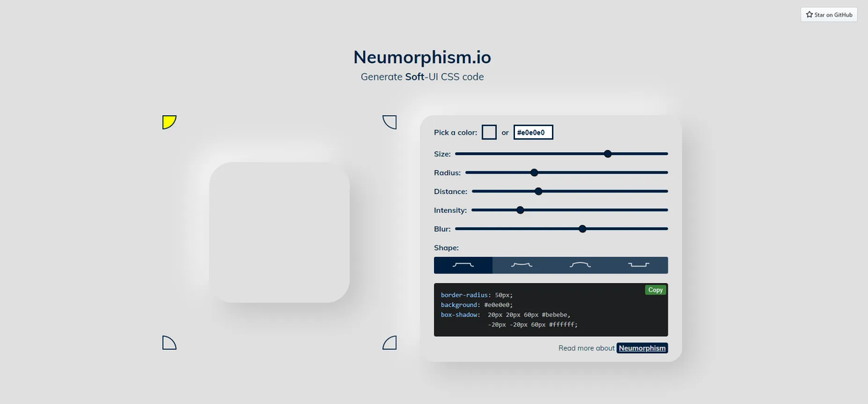Open the Neumorphism read more link

coord(642,348)
